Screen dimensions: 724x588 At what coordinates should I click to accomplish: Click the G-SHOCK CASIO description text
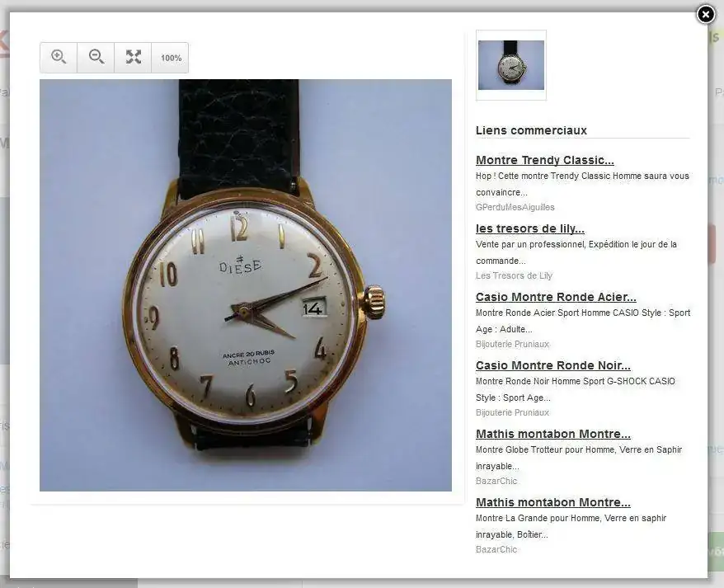click(576, 389)
